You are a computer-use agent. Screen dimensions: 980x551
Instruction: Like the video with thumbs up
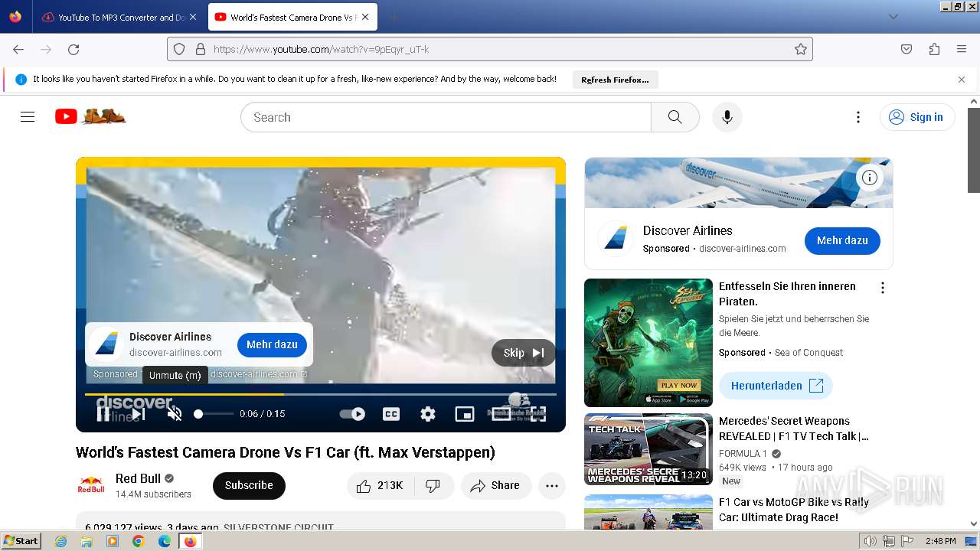380,485
